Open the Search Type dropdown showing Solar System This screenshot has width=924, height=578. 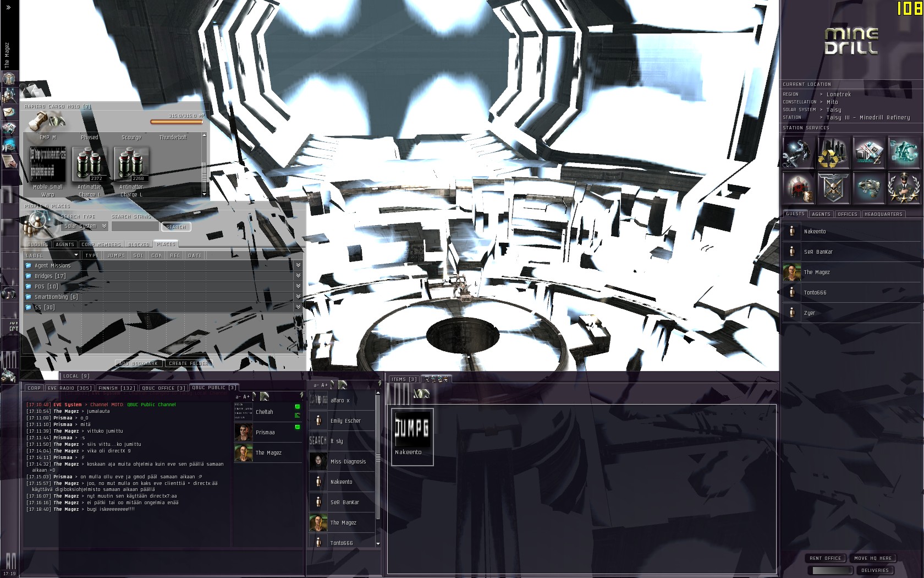click(84, 226)
